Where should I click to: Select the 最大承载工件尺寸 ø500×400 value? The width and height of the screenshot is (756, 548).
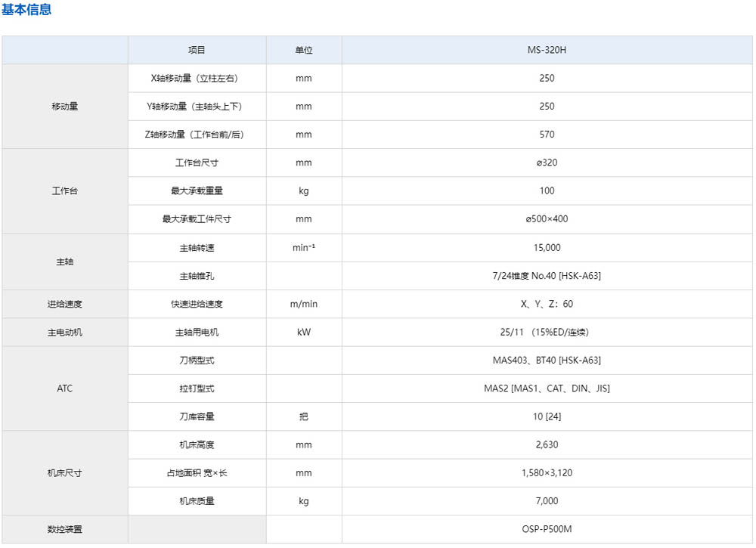pyautogui.click(x=547, y=219)
